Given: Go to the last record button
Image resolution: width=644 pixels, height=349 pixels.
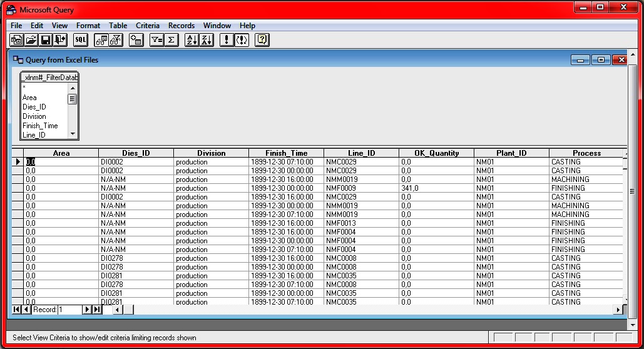Looking at the screenshot, I should pos(97,310).
